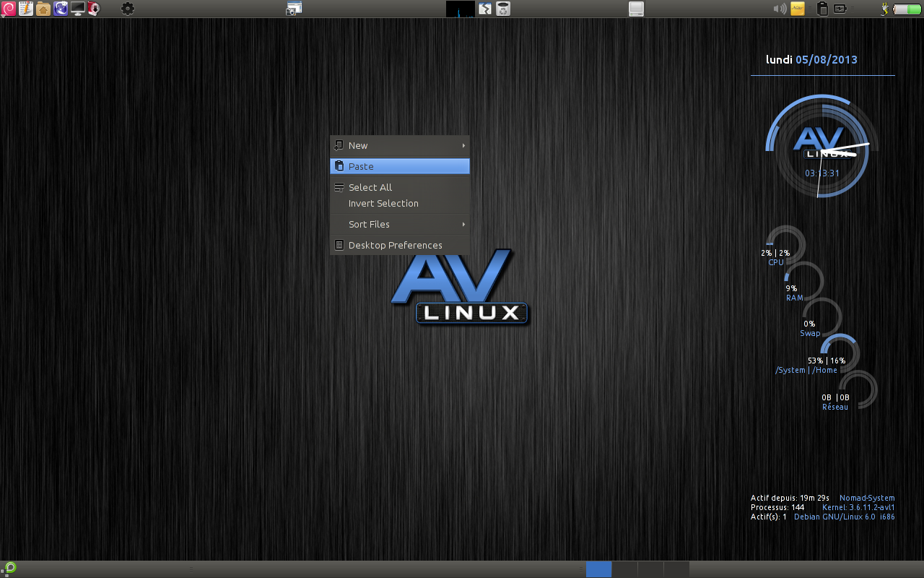Click the Nomad-System hostname text

(867, 498)
